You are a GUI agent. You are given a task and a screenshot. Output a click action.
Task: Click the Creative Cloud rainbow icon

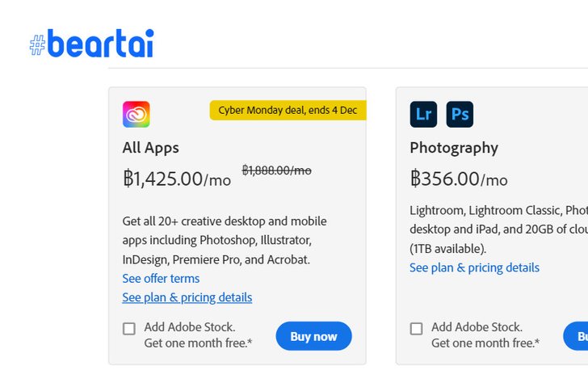(136, 115)
